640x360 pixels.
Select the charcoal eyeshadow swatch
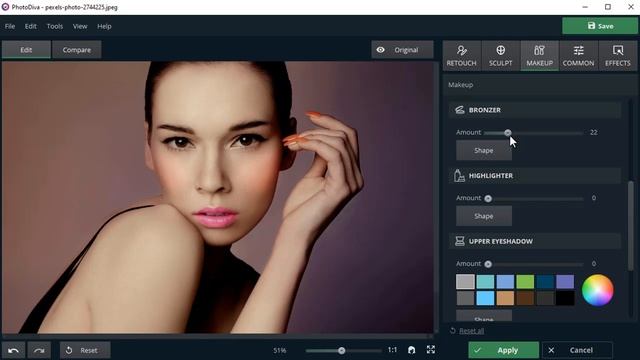545,298
